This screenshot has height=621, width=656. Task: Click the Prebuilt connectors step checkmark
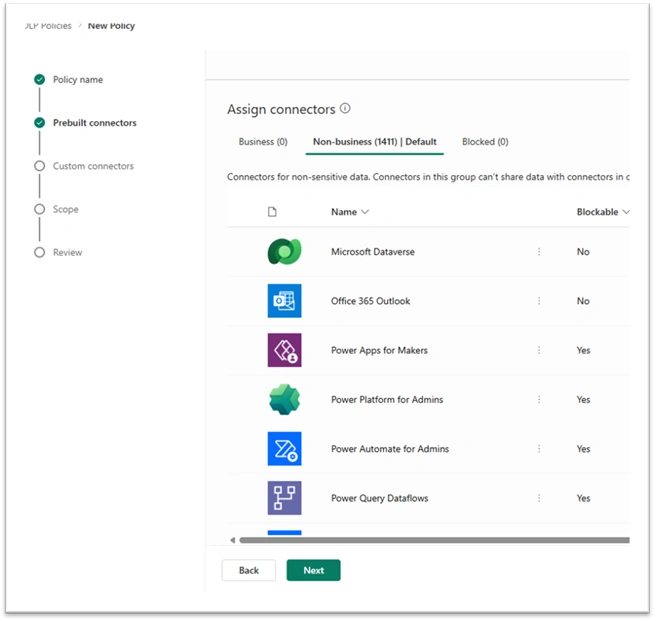tap(40, 123)
